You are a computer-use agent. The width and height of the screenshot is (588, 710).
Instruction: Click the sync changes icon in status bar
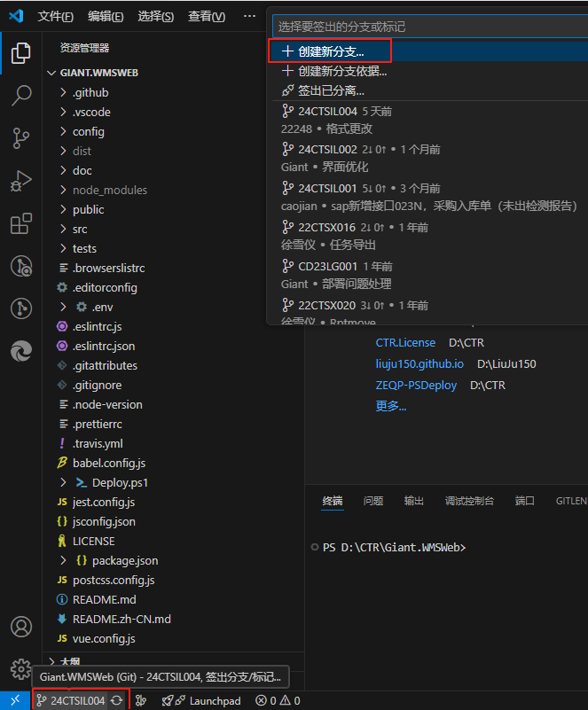[x=117, y=700]
